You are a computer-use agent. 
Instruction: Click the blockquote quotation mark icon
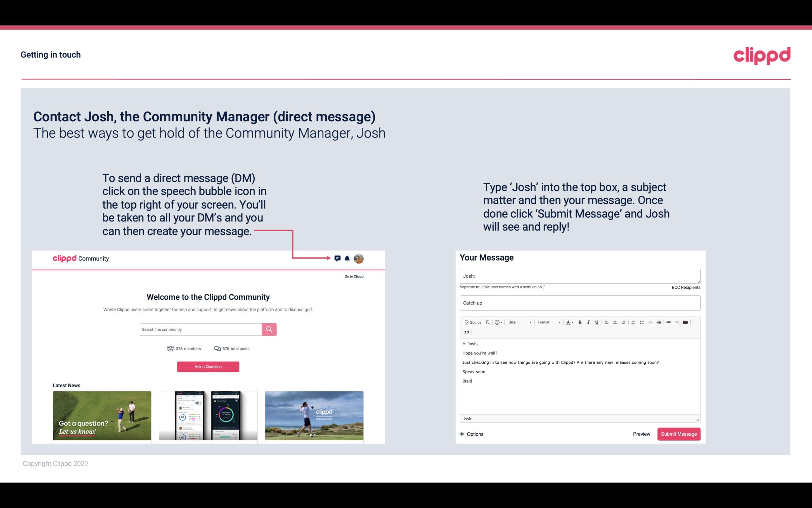click(465, 332)
